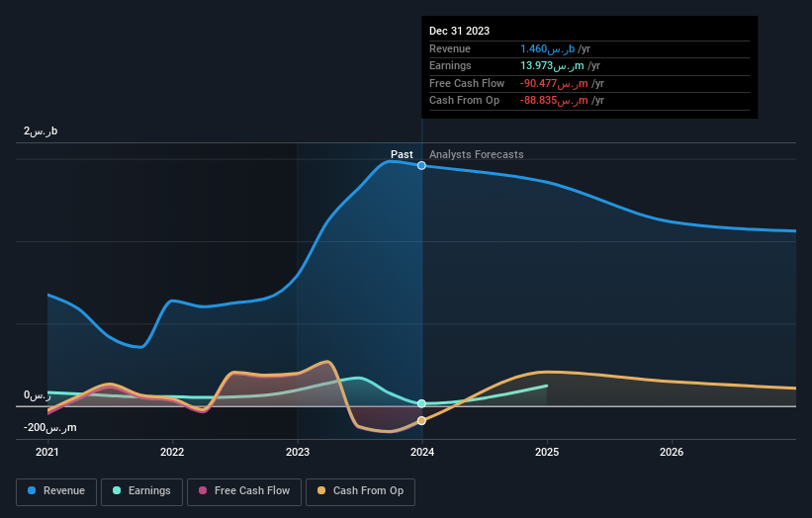
Task: Click the blue Revenue legend dot
Action: [32, 490]
